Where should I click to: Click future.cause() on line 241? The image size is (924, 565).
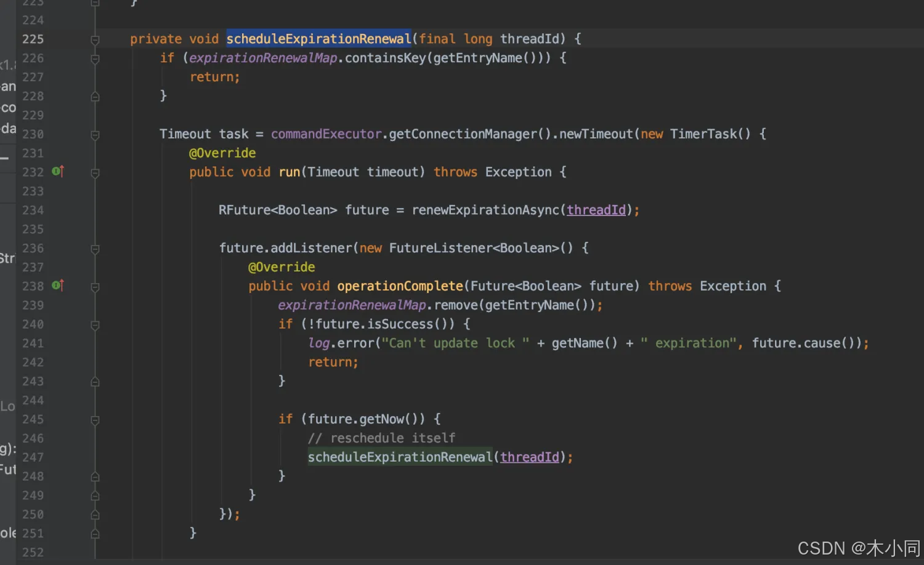tap(803, 343)
